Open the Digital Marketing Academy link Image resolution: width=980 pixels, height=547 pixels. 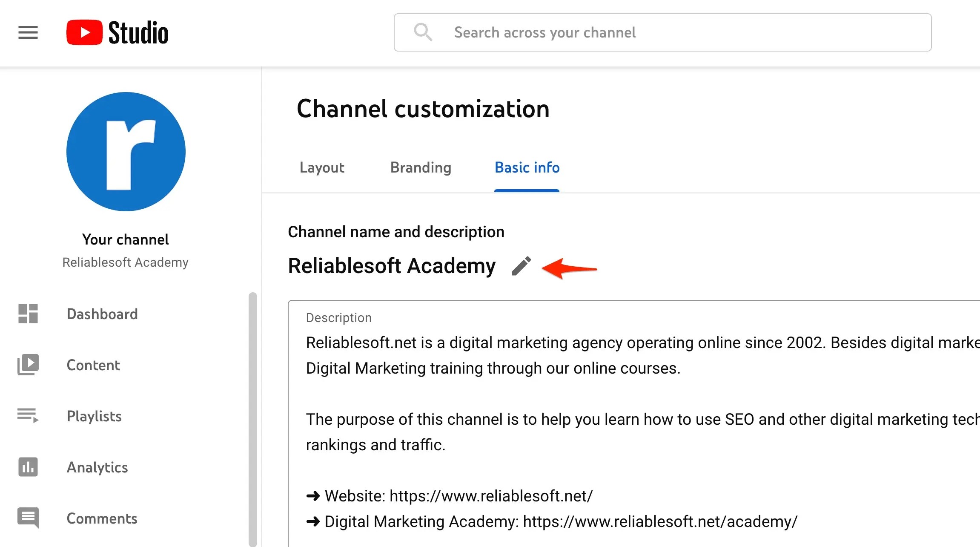(660, 521)
